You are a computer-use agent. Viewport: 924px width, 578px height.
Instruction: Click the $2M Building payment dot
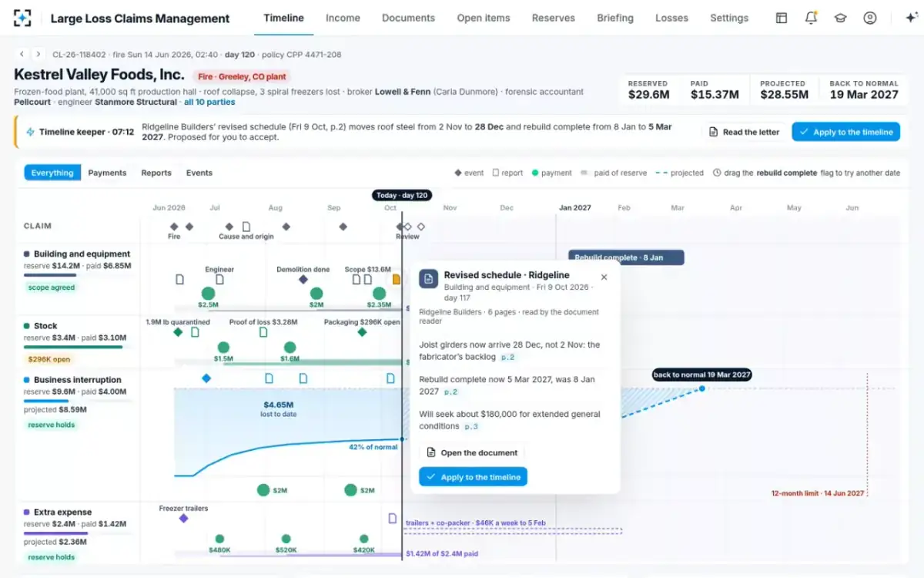pos(316,294)
